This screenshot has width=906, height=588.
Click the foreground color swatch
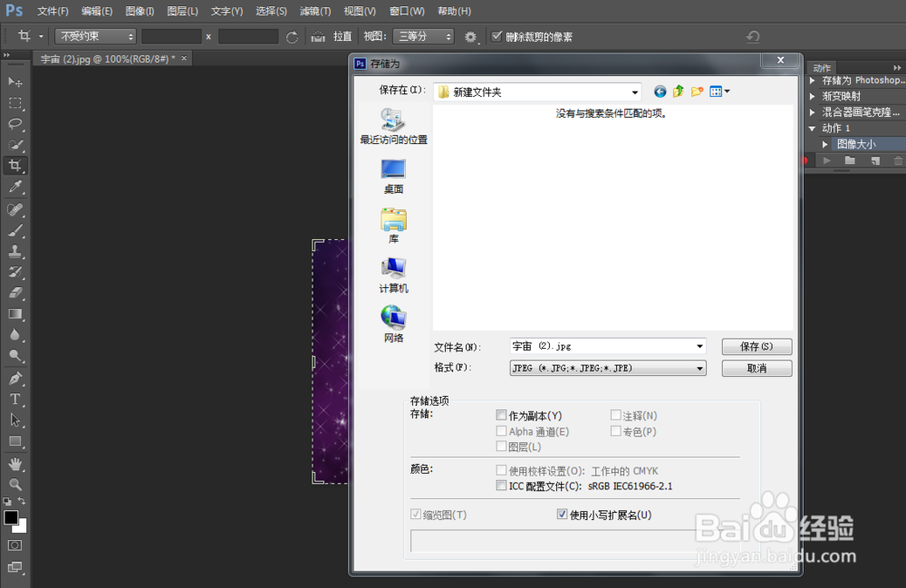pyautogui.click(x=10, y=517)
